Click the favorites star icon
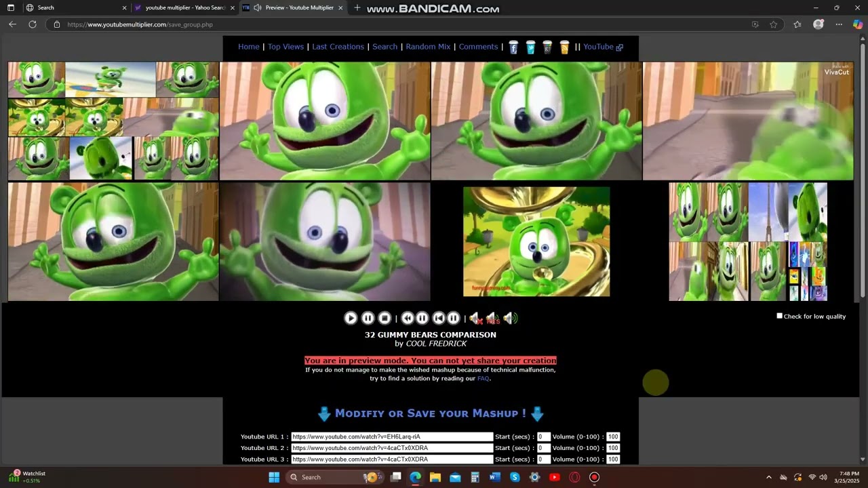Screen dimensions: 868x488 (774, 24)
